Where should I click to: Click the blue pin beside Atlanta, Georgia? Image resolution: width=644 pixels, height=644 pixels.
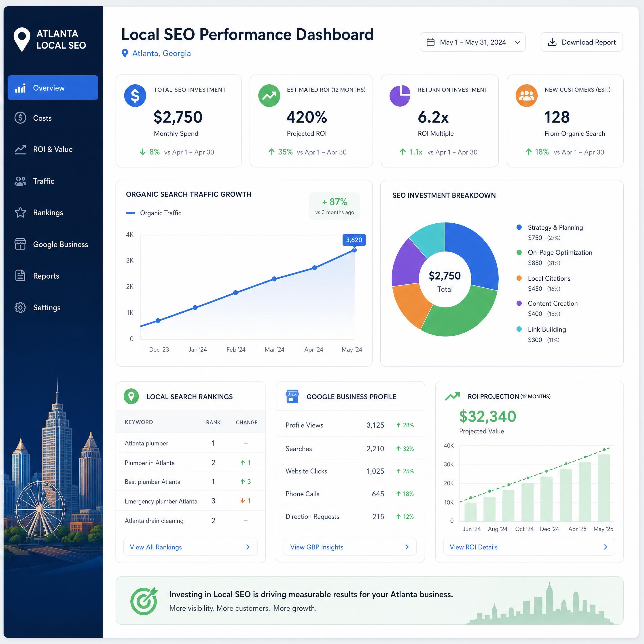click(125, 53)
